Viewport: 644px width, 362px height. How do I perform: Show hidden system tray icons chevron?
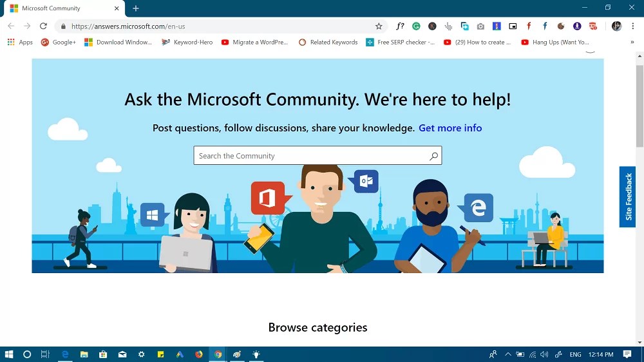tap(508, 354)
